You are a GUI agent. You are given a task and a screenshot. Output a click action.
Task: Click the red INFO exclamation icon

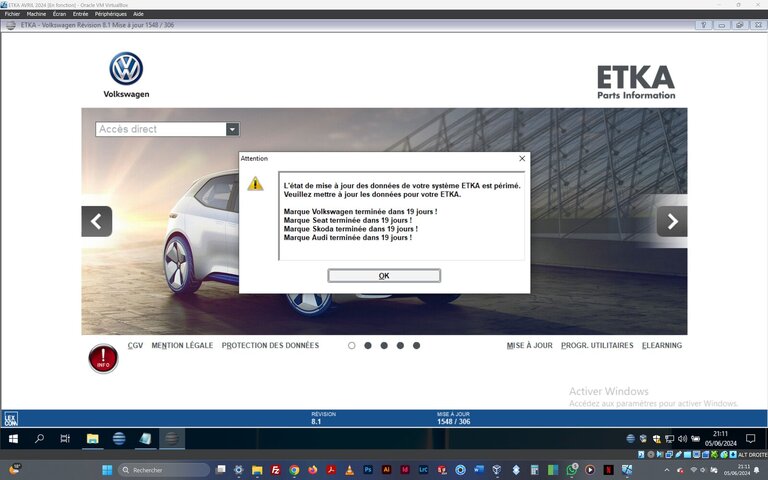[103, 359]
